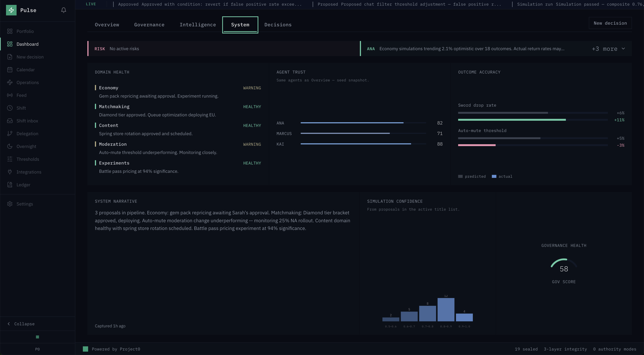Open Shift inbox in sidebar
The width and height of the screenshot is (644, 355).
[x=38, y=121]
